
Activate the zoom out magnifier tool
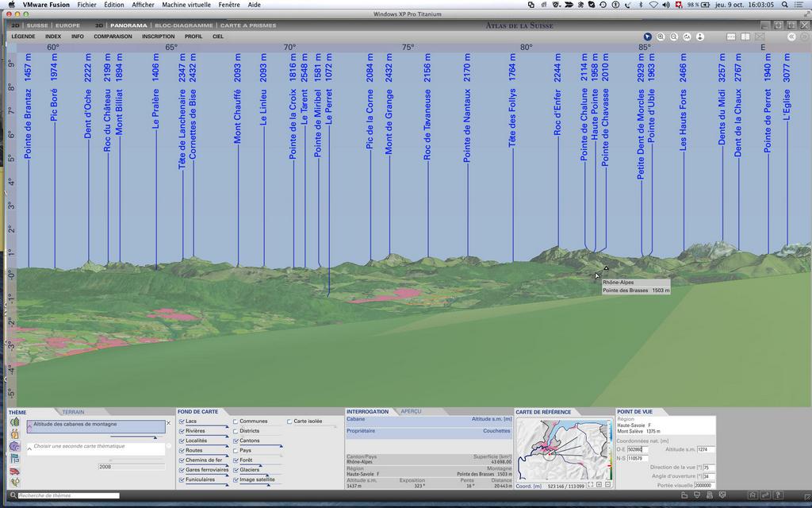[x=673, y=37]
